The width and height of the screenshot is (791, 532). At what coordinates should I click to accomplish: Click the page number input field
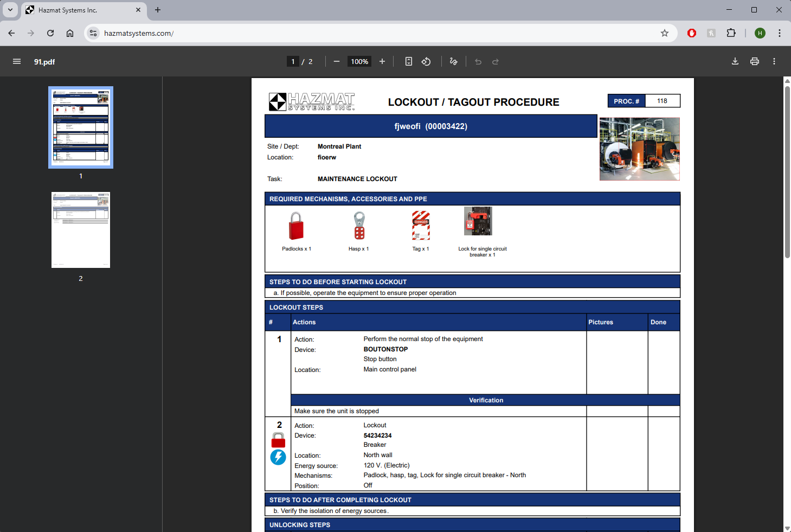click(293, 61)
